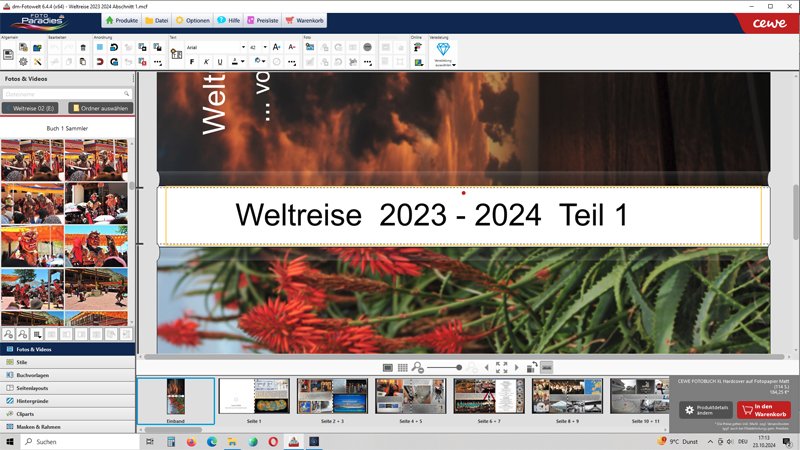Click the blue square alignment icon in Anordnung
This screenshot has width=800, height=450.
click(99, 47)
